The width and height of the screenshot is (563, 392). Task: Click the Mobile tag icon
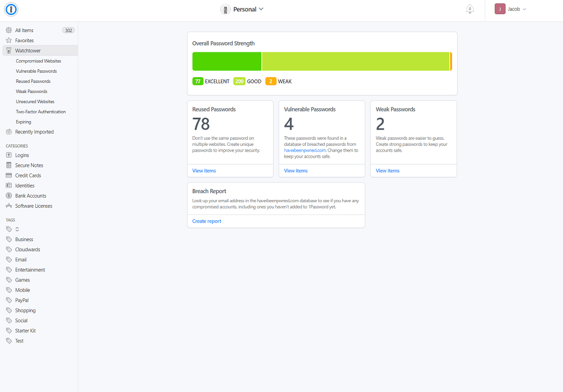click(x=9, y=290)
